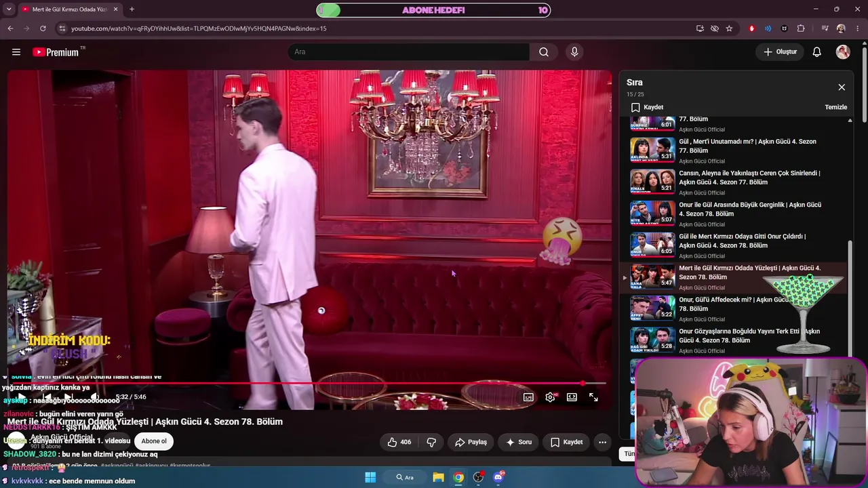Screen dimensions: 868x488
Task: Open Chrome media control icon in toolbar
Action: [825, 28]
